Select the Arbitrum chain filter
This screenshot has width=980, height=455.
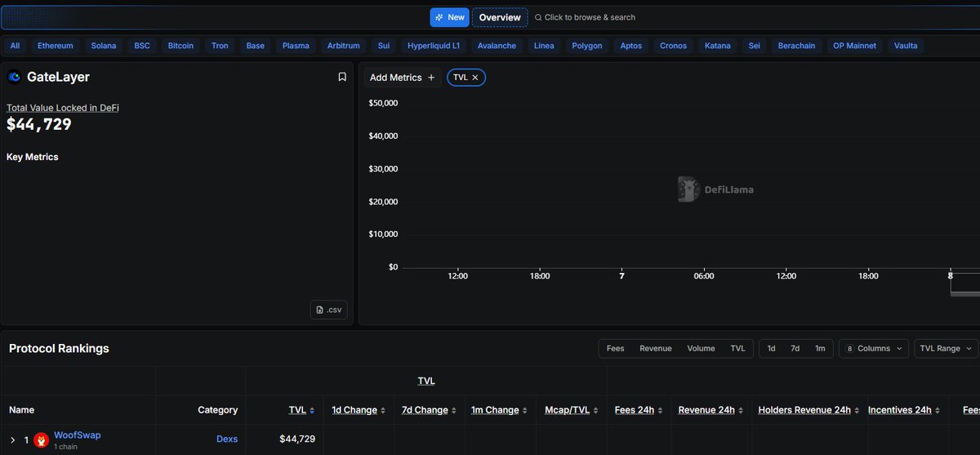pos(343,46)
